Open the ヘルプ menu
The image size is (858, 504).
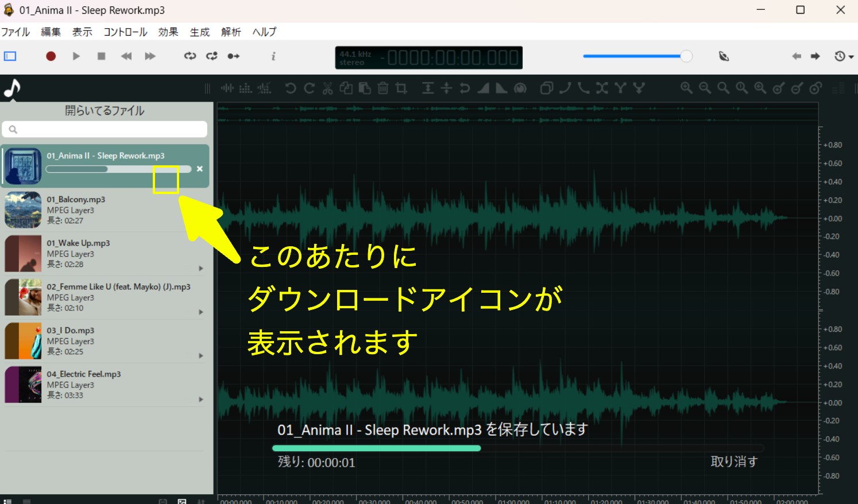(264, 32)
